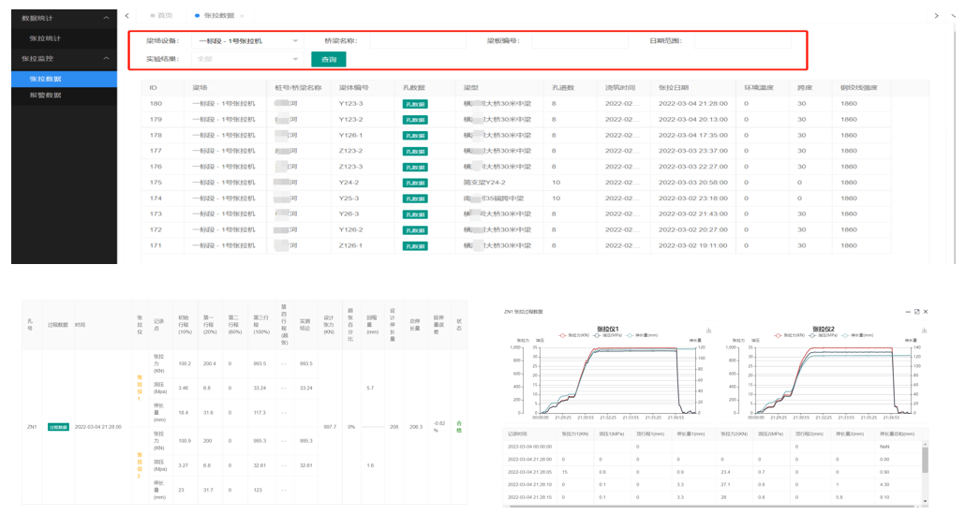Toggle 张拉力(KN) legend in 张拉仪2 chart
This screenshot has height=515, width=980.
790,335
